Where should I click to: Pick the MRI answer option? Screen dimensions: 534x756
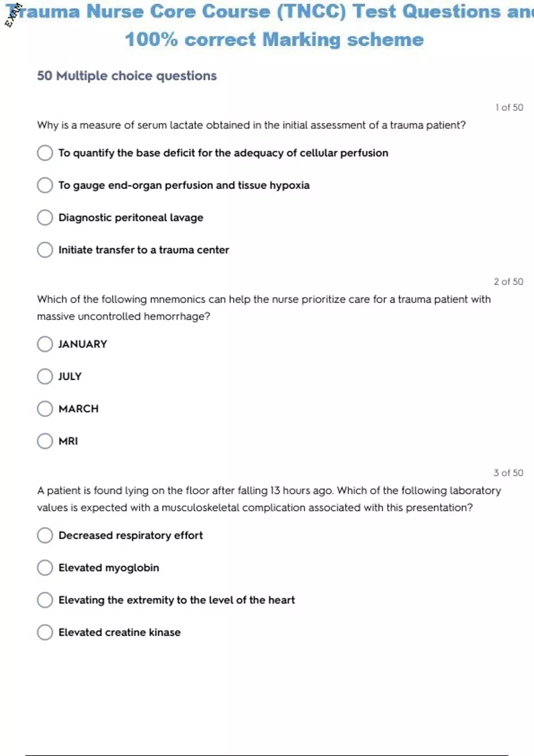pyautogui.click(x=45, y=441)
